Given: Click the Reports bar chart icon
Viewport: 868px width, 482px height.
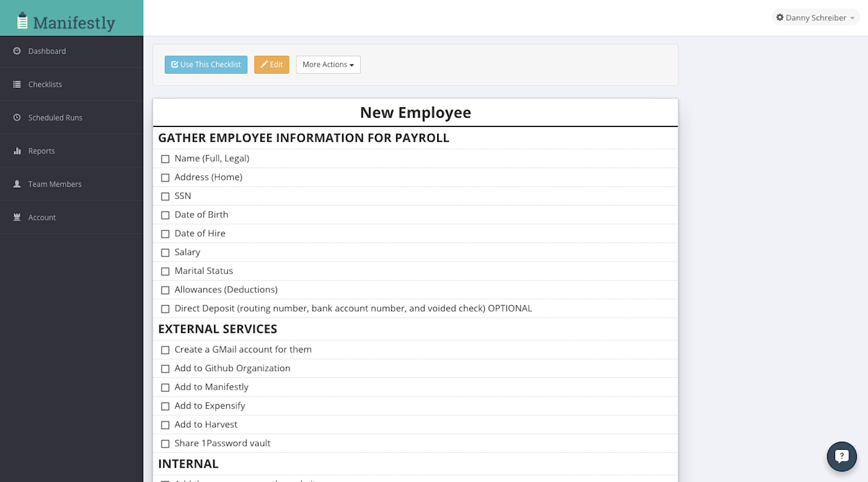Looking at the screenshot, I should [17, 151].
